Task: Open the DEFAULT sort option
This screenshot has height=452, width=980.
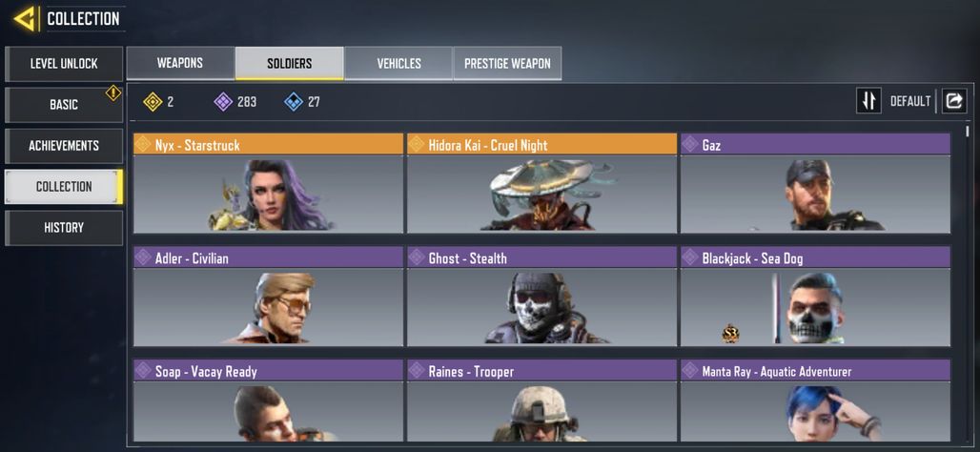Action: point(910,101)
